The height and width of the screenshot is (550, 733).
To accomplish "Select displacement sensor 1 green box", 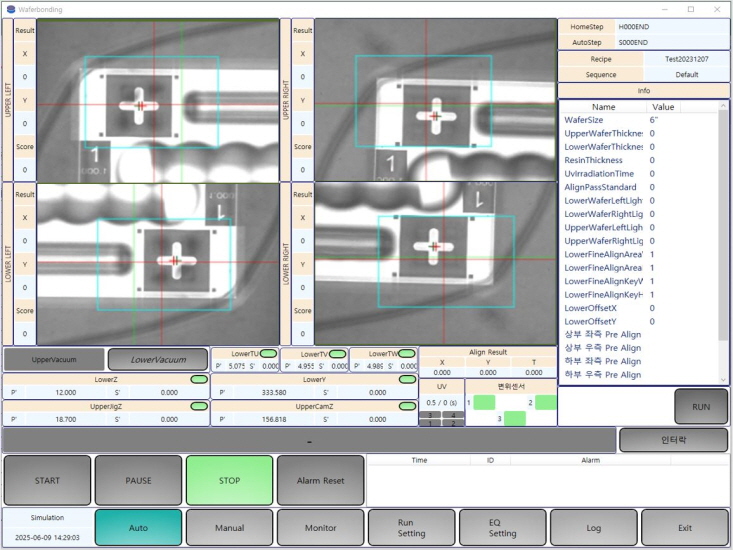I will [483, 402].
